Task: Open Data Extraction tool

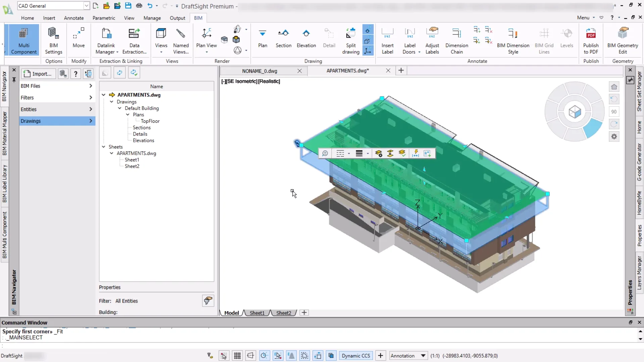Action: [134, 40]
